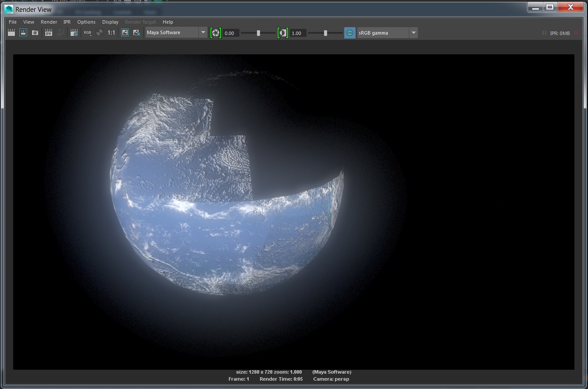Image resolution: width=588 pixels, height=389 pixels.
Task: Click the 'Camera: persp' text
Action: pos(331,379)
